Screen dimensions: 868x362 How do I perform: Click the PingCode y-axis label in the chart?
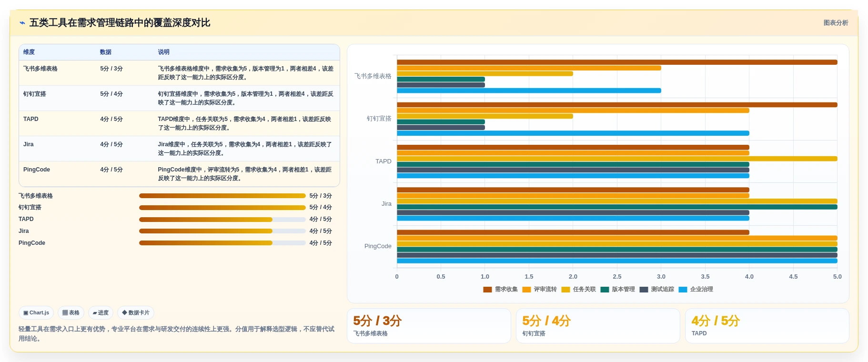pyautogui.click(x=378, y=246)
